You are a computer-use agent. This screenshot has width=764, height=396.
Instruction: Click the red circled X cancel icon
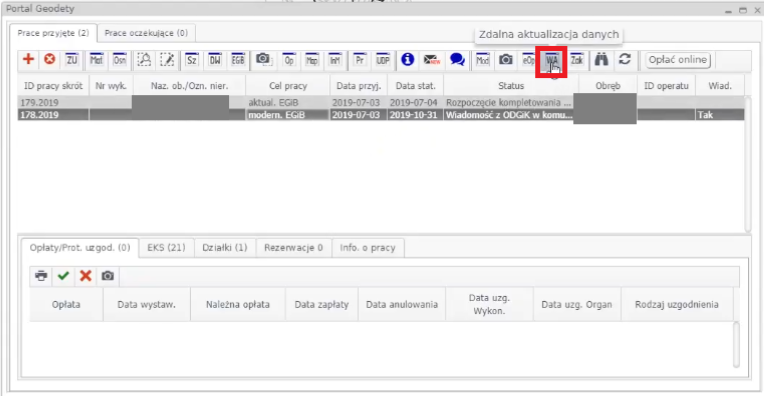pyautogui.click(x=49, y=59)
